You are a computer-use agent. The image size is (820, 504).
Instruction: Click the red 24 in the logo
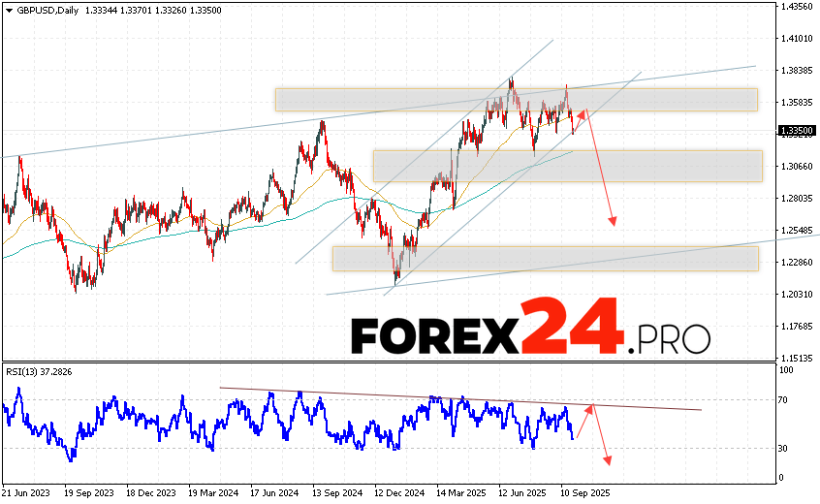(x=572, y=328)
